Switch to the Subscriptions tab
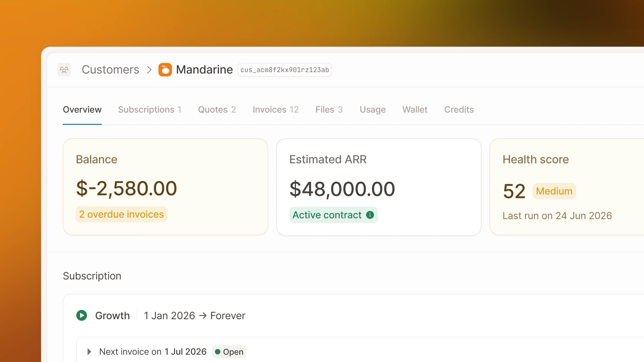 coord(150,110)
